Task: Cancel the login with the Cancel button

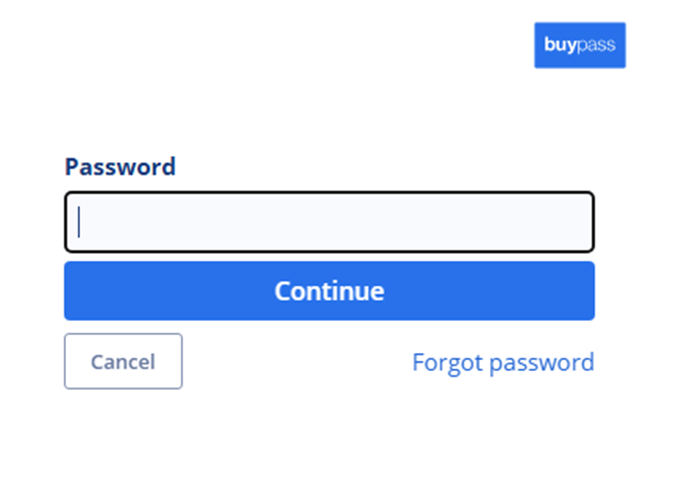Action: coord(123,361)
